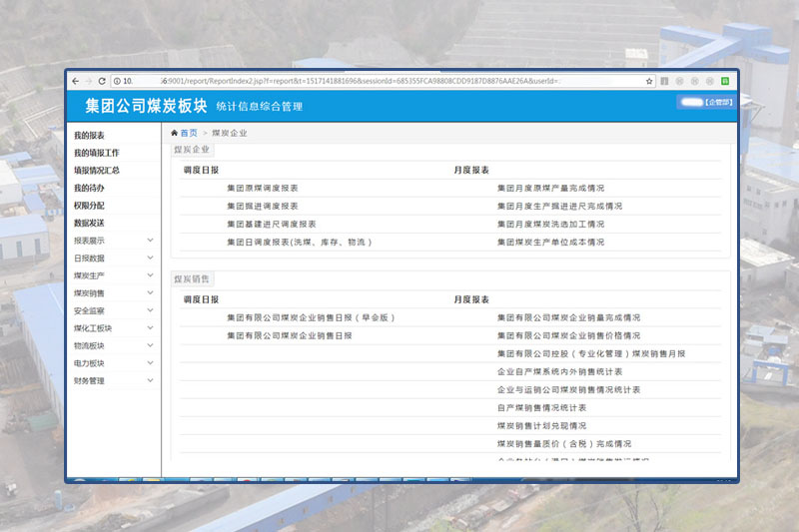Image resolution: width=799 pixels, height=532 pixels.
Task: Click the home icon in the breadcrumb
Action: click(x=175, y=133)
